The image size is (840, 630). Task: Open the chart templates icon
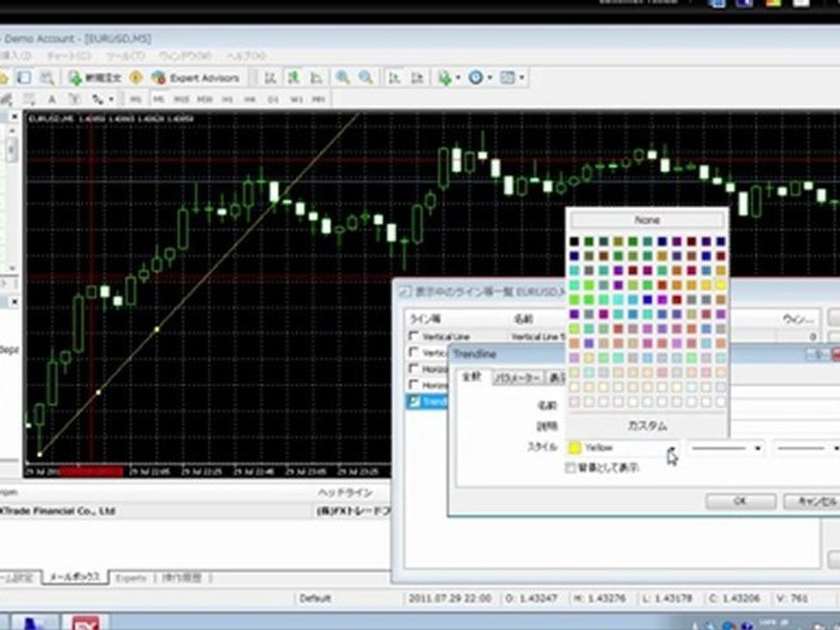pos(507,78)
